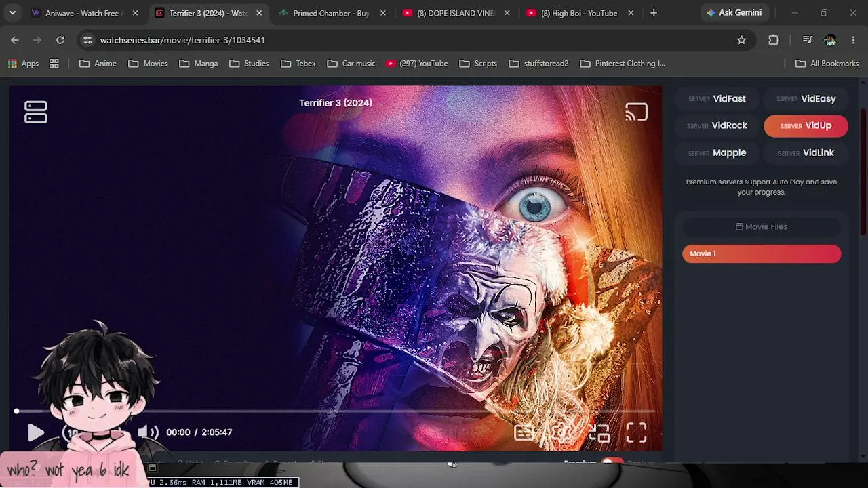Mute the video with the speaker icon

click(148, 432)
